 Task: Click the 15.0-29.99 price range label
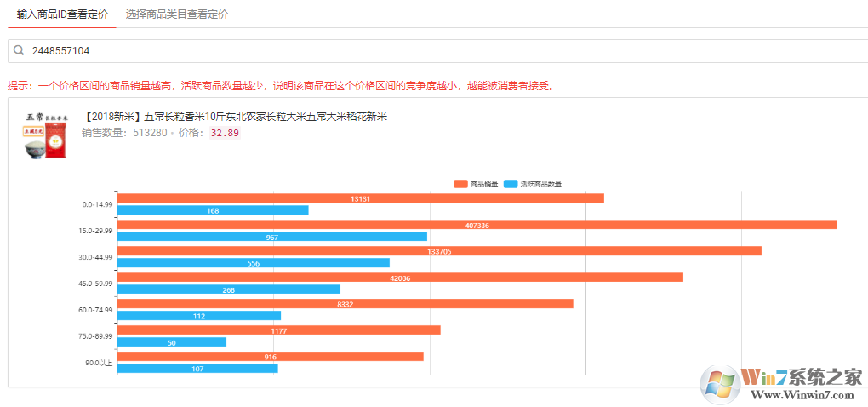[x=96, y=231]
